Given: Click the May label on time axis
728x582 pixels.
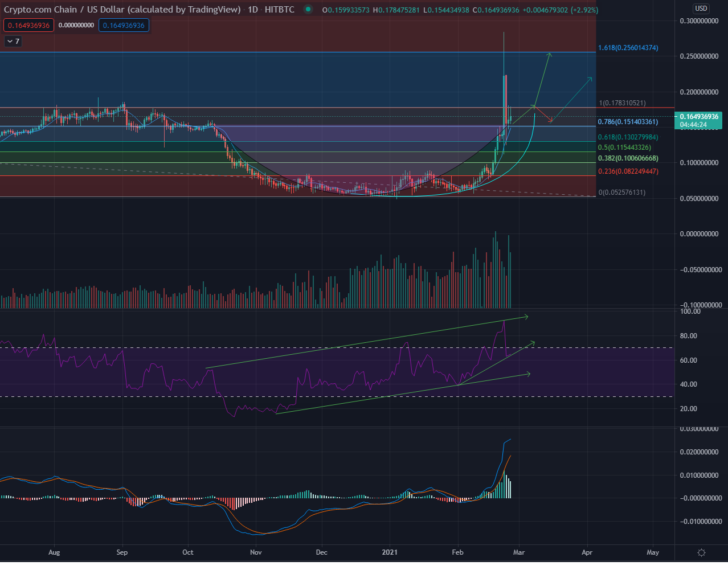Looking at the screenshot, I should pyautogui.click(x=653, y=552).
